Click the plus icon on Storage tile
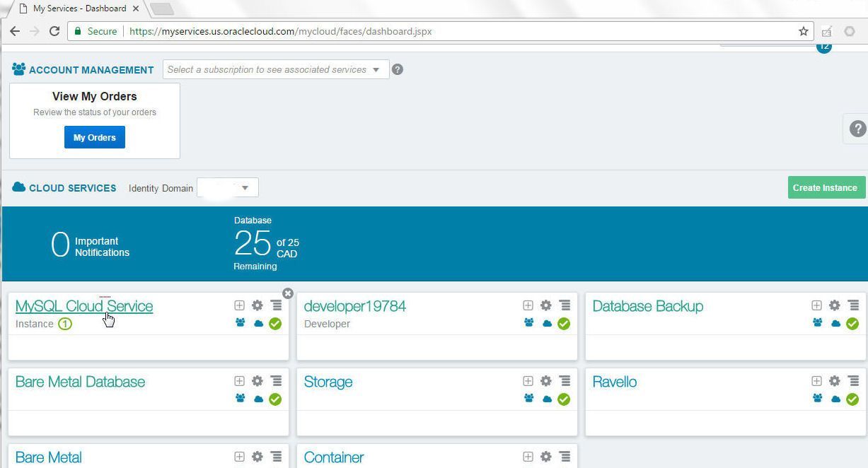 pyautogui.click(x=528, y=381)
